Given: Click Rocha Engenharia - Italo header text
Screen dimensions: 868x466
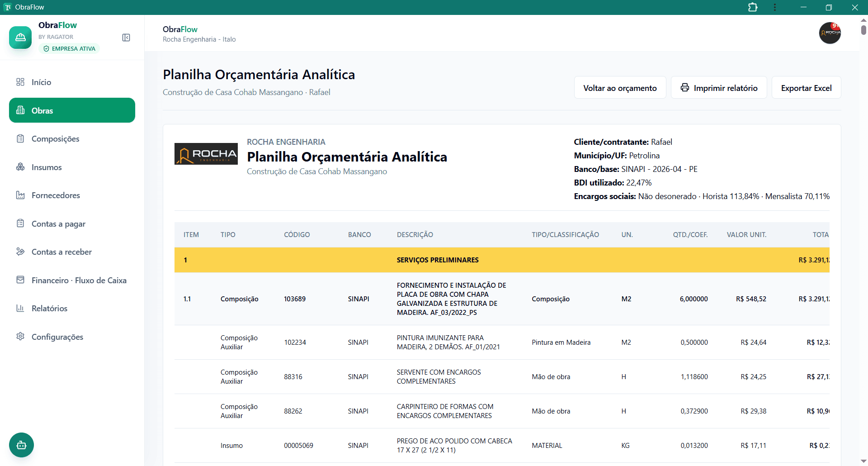Looking at the screenshot, I should [x=199, y=39].
